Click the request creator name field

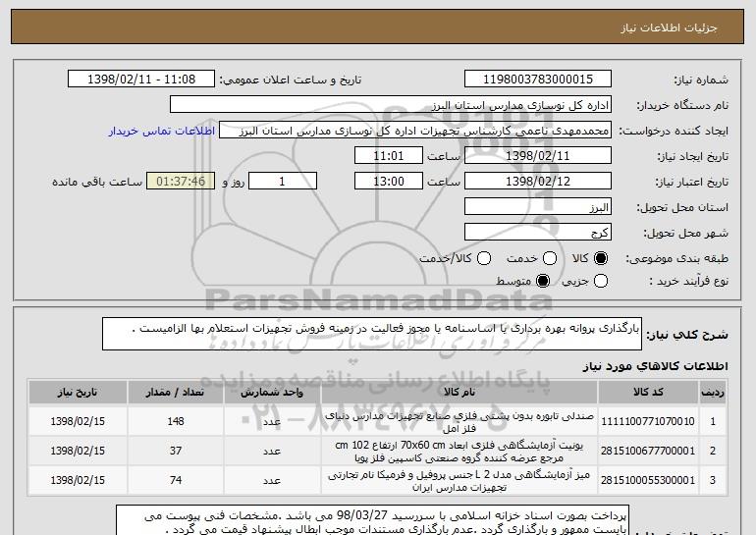pos(415,131)
